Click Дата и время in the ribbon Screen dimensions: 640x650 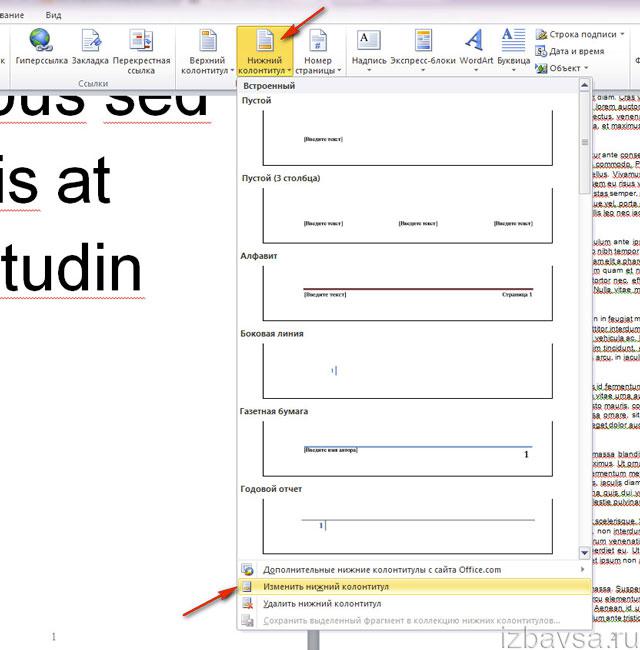coord(576,51)
